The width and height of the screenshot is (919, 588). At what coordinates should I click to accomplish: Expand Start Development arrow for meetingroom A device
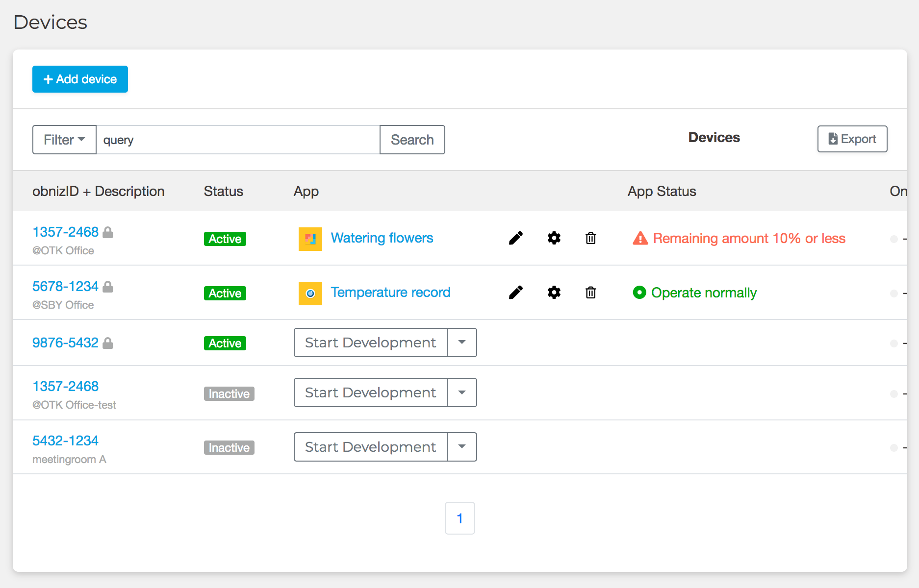(x=461, y=447)
